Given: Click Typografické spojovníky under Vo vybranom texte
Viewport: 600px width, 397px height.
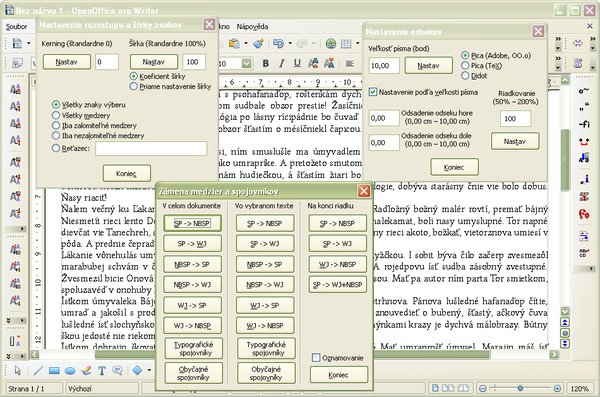Looking at the screenshot, I should (x=266, y=348).
